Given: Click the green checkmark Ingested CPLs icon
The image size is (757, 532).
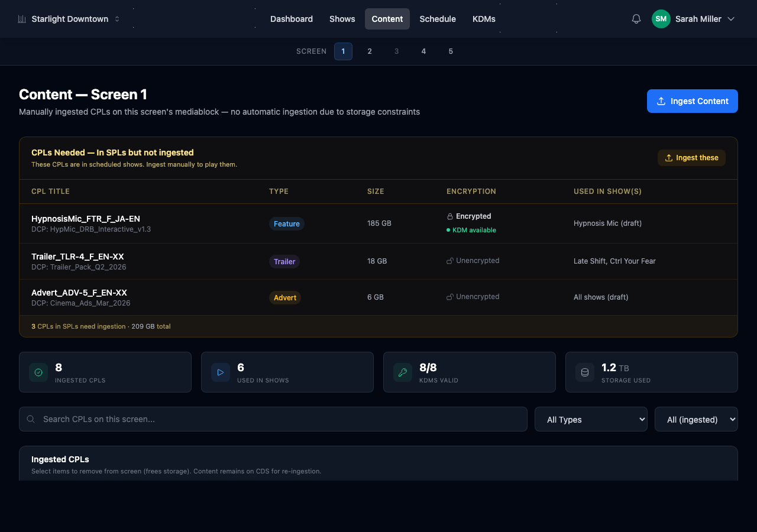Looking at the screenshot, I should pyautogui.click(x=38, y=372).
